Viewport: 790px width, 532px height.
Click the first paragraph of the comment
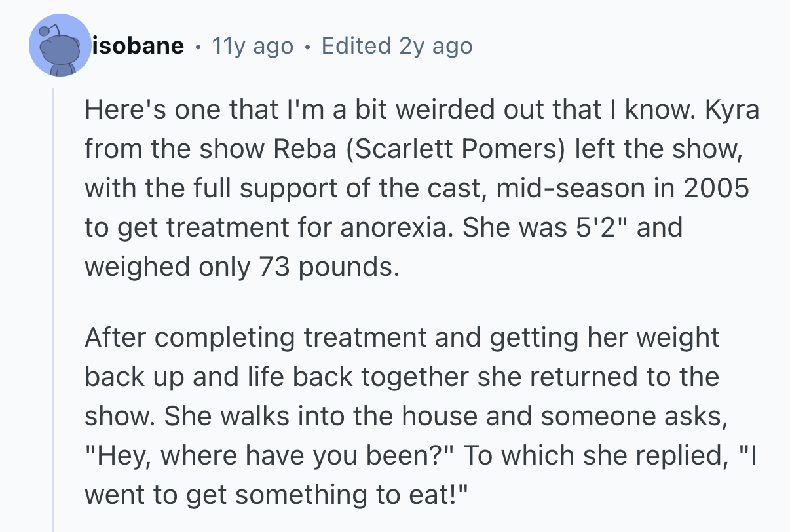point(419,188)
